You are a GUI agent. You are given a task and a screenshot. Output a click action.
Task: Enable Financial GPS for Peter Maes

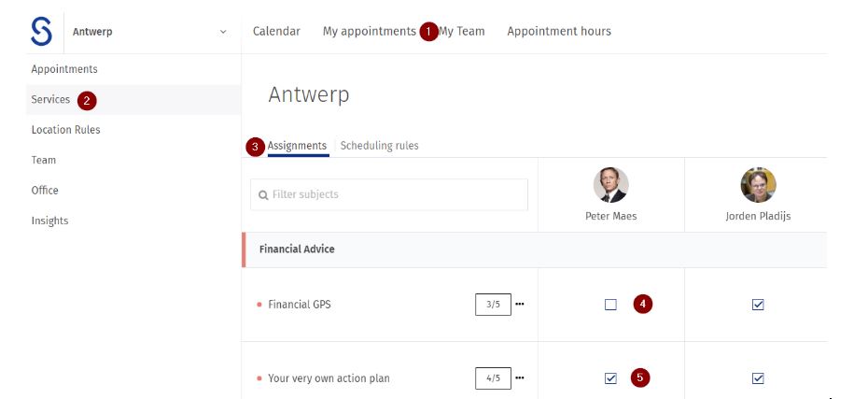610,305
